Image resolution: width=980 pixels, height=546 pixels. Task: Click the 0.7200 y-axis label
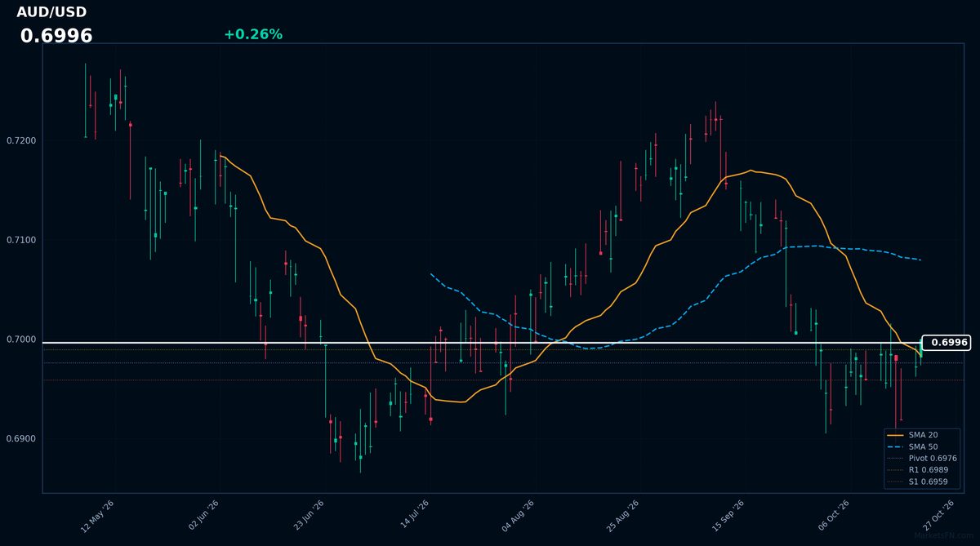(21, 141)
